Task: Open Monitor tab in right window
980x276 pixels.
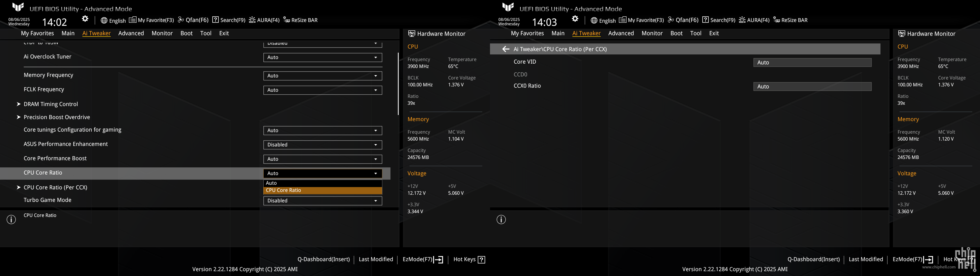Action: 652,33
